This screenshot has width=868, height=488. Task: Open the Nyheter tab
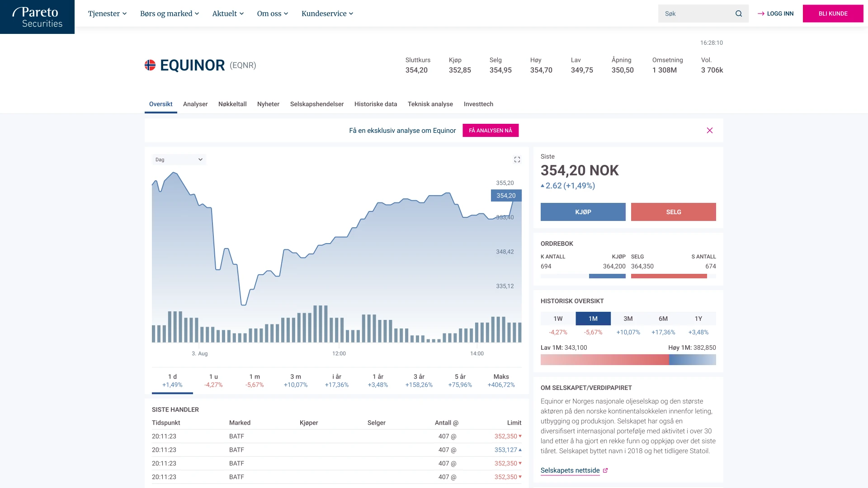click(x=268, y=104)
